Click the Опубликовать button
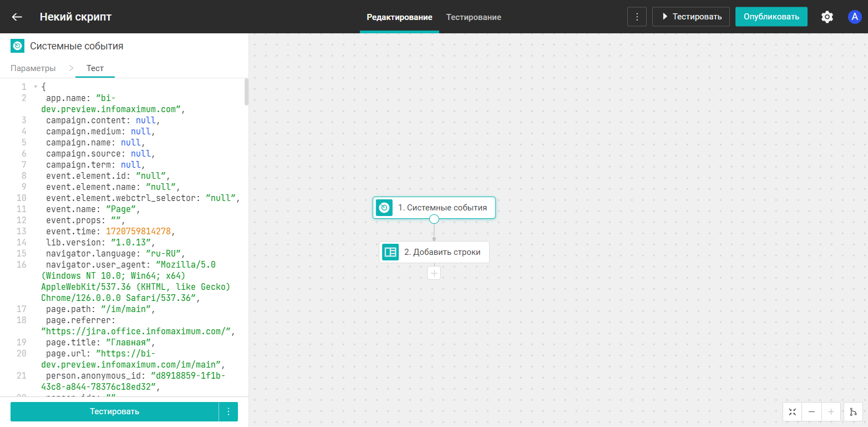This screenshot has height=427, width=868. (771, 17)
